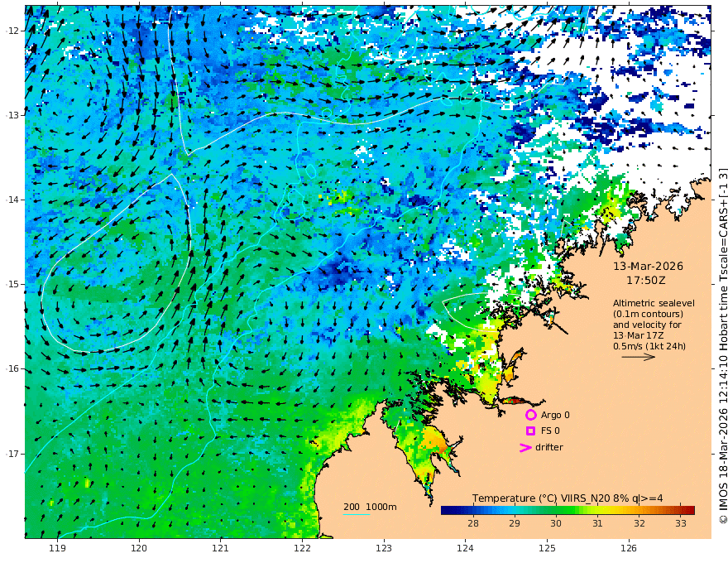Click the '17:50Z' time label
The height and width of the screenshot is (563, 728).
(x=646, y=281)
